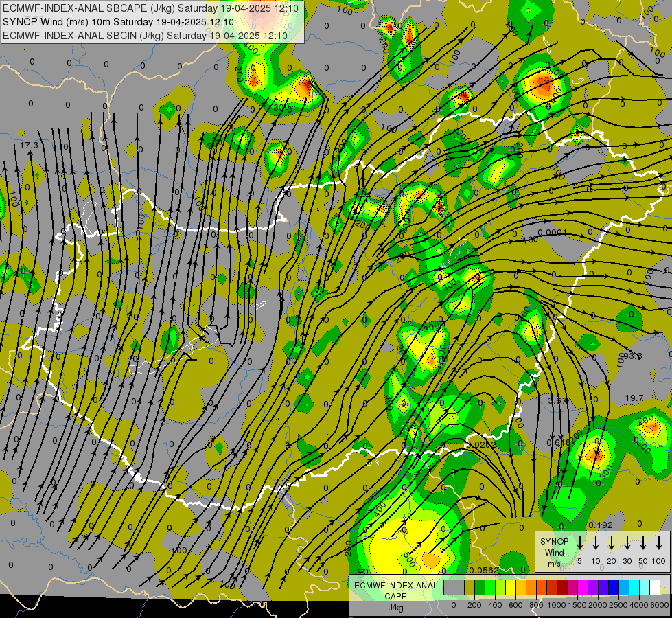Image resolution: width=672 pixels, height=618 pixels.
Task: Click the '1000' tick label on CAPE scale
Action: click(557, 605)
